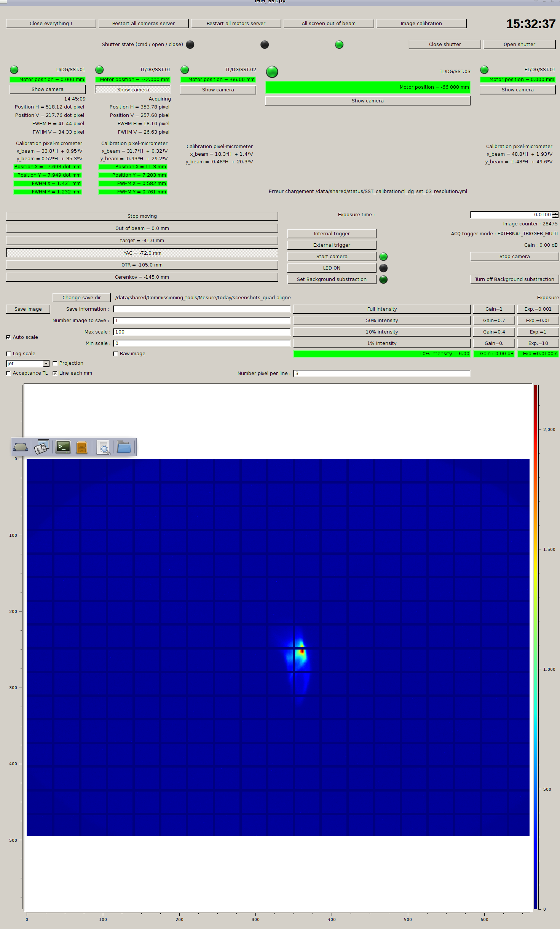Screen dimensions: 560x929
Task: Launch the document search magnifier icon
Action: click(x=103, y=447)
